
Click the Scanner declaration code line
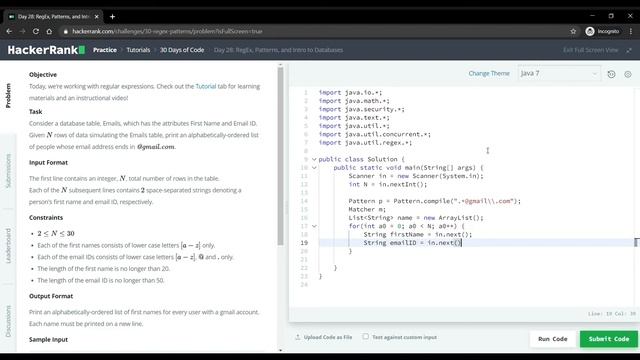416,176
